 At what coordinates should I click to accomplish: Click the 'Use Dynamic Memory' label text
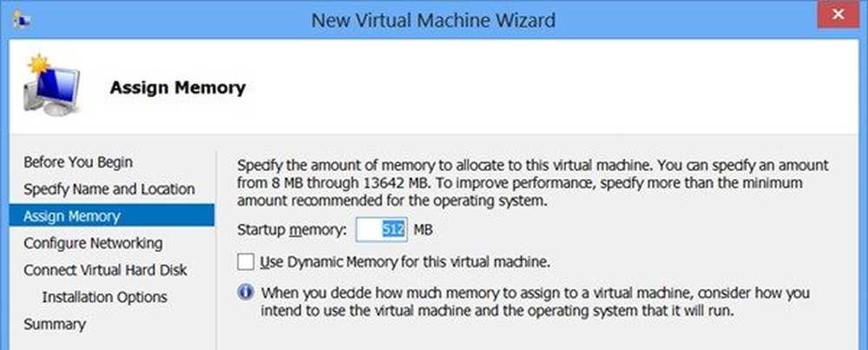click(406, 261)
